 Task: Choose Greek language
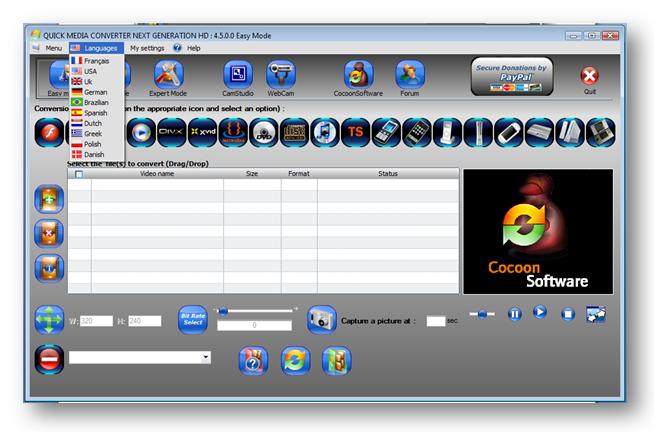96,133
